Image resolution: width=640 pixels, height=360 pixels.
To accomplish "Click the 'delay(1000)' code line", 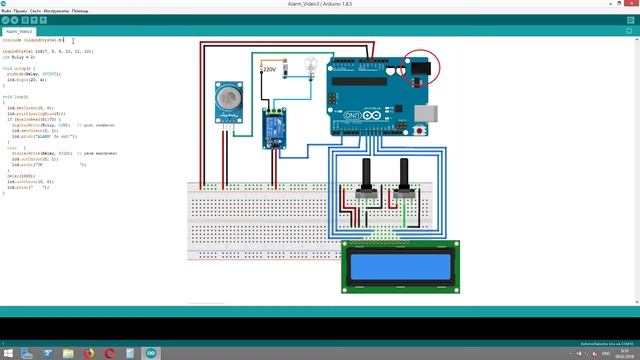I will point(21,176).
